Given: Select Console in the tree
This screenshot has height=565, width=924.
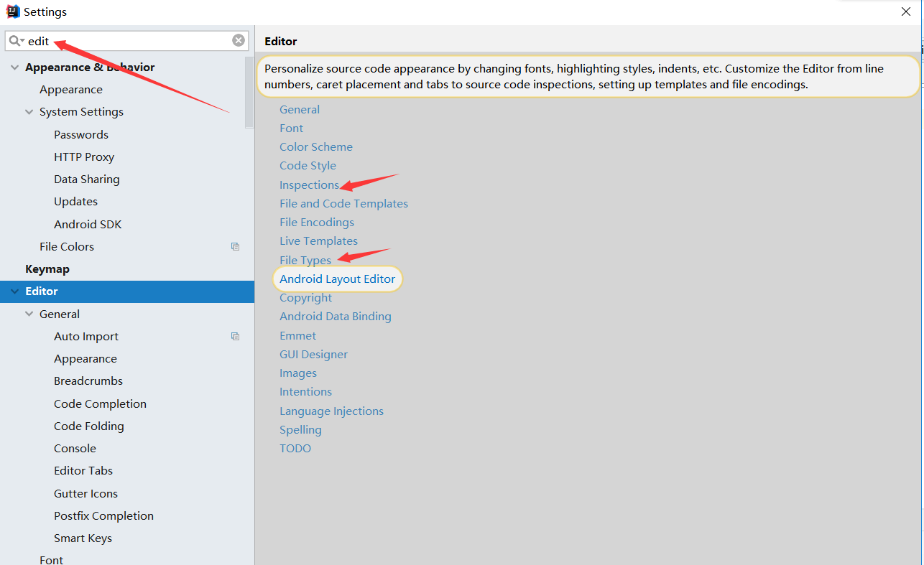Looking at the screenshot, I should tap(75, 449).
